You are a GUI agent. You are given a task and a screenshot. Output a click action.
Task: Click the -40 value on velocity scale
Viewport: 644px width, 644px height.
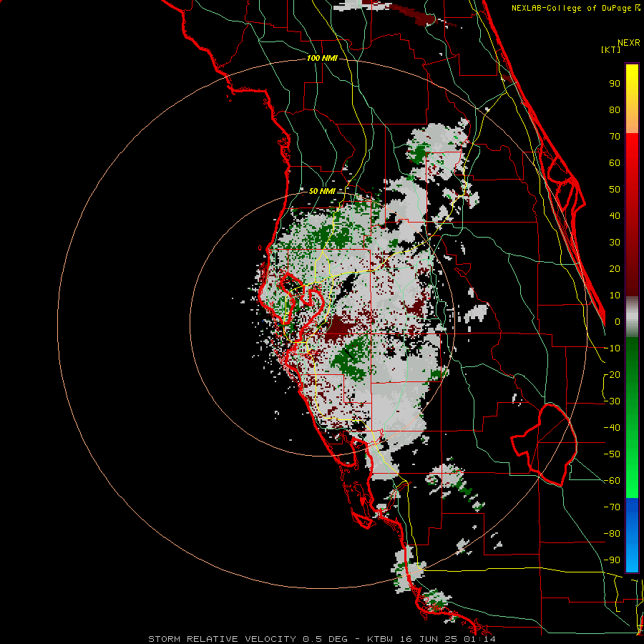[612, 428]
